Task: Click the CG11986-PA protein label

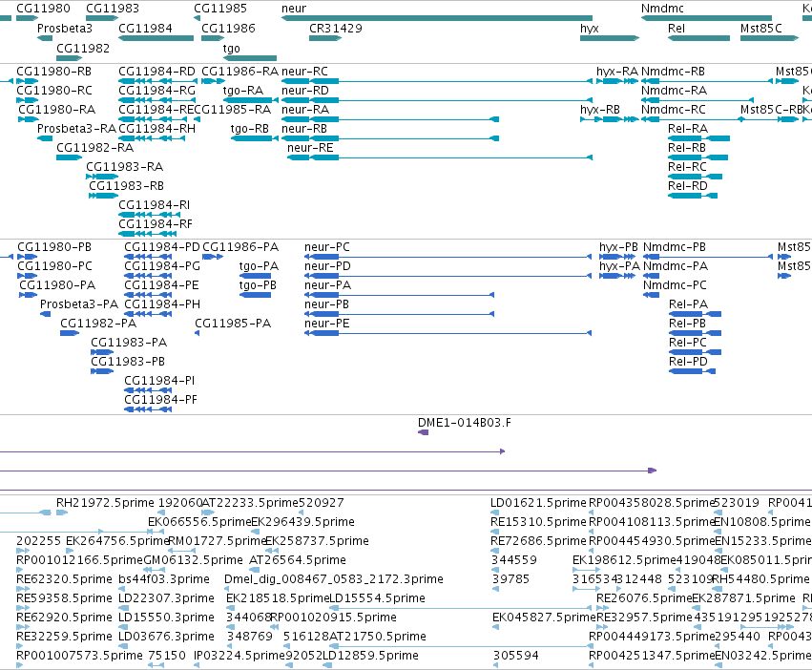Action: [x=240, y=246]
